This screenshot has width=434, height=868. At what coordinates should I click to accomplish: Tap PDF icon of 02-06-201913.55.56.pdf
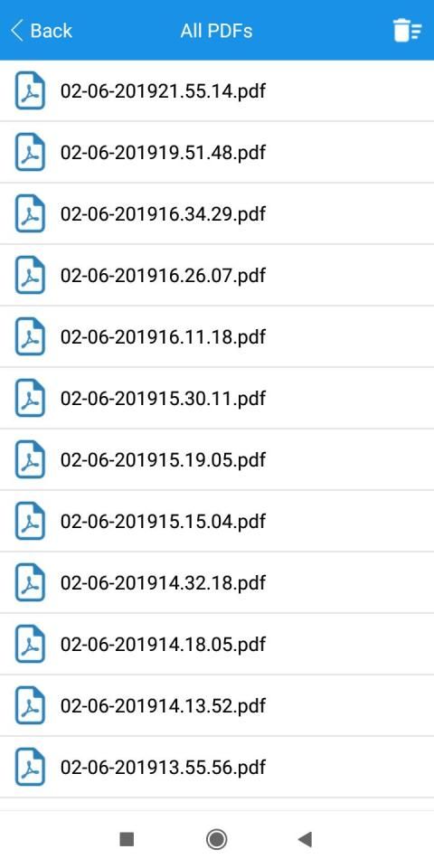(30, 766)
